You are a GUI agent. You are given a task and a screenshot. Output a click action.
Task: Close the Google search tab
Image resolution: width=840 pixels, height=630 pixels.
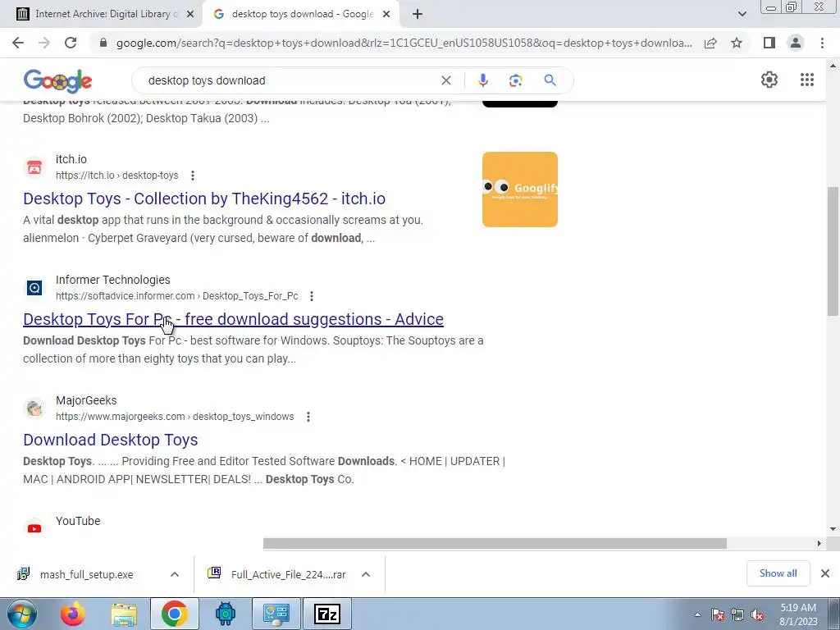coord(386,15)
